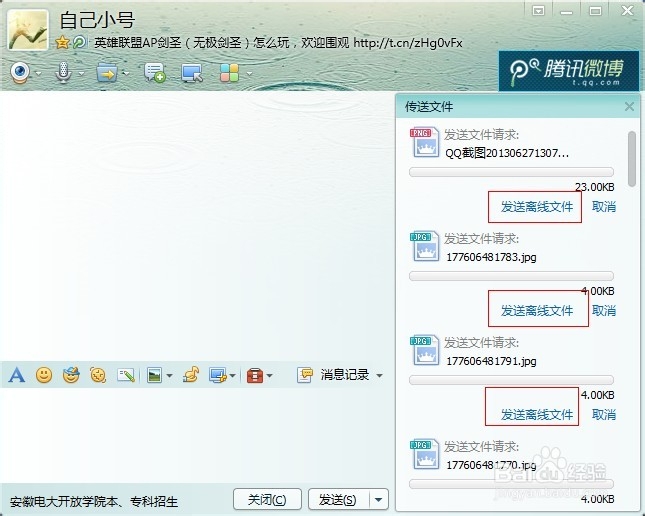Open remote desktop assistance icon

tap(192, 73)
